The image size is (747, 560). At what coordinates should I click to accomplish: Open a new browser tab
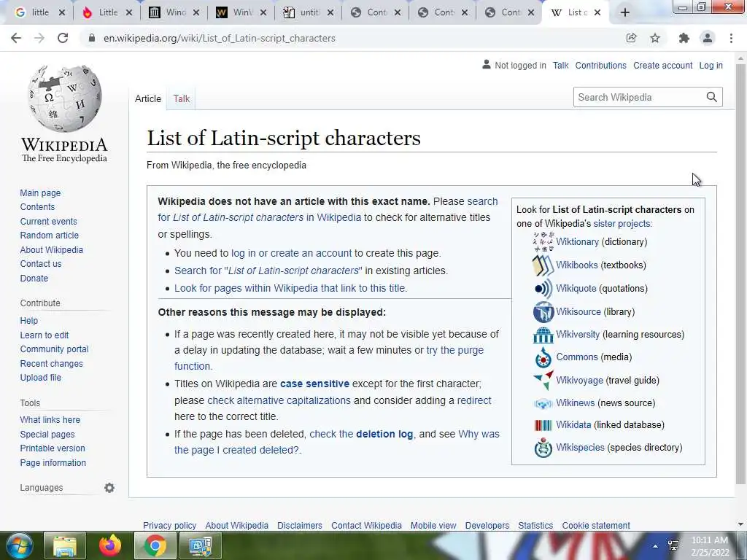click(625, 12)
